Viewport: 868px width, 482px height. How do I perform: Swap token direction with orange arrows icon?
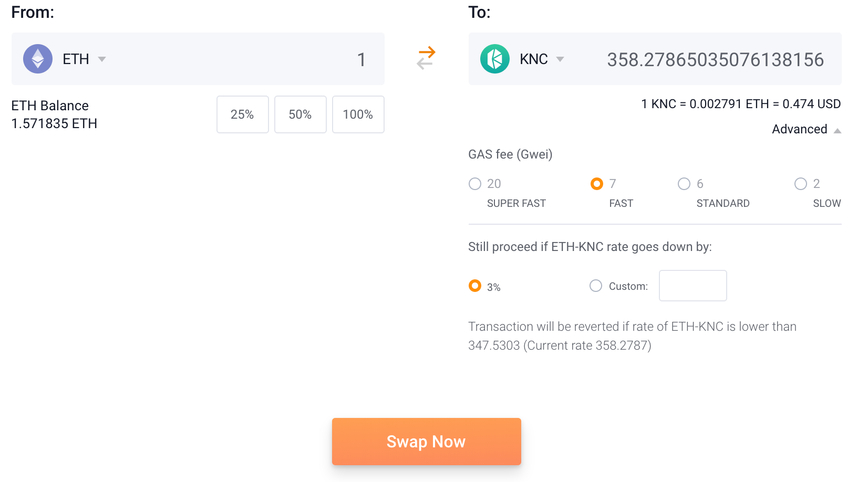pos(426,58)
